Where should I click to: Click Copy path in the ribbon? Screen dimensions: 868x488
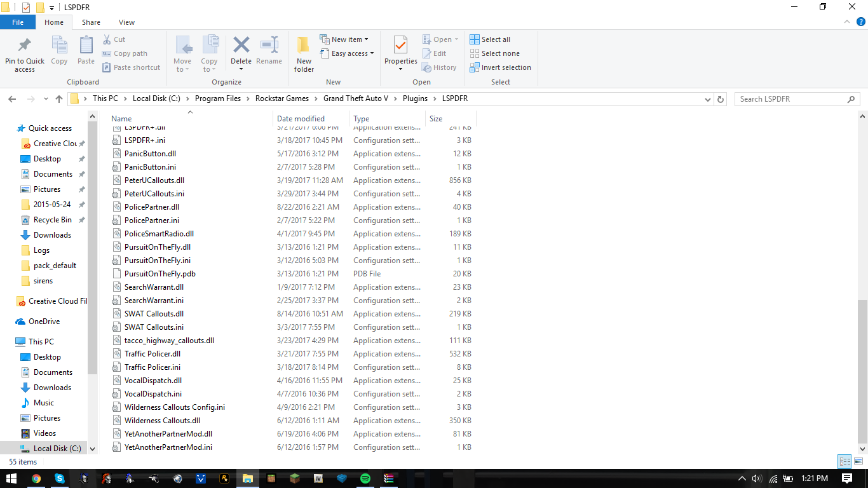(125, 53)
